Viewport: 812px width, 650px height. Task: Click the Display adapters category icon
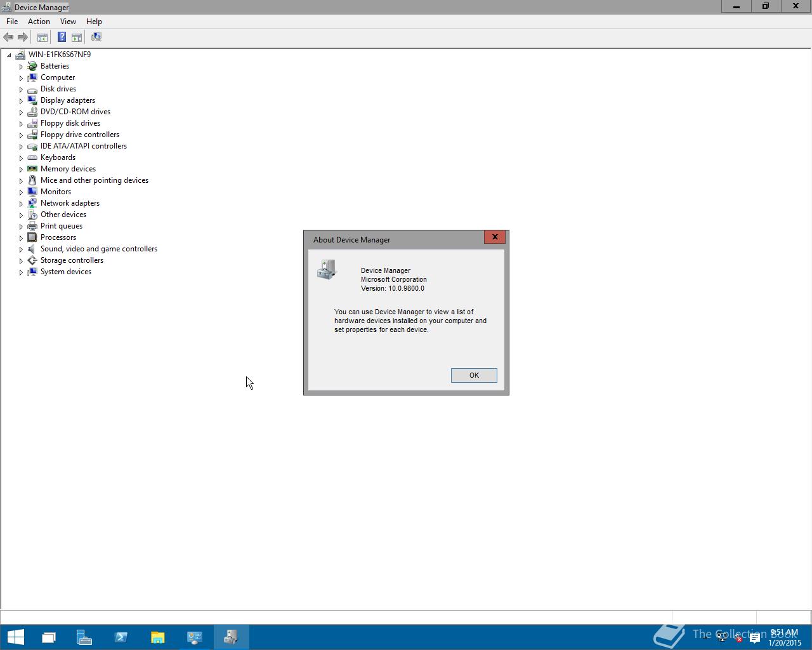(32, 100)
